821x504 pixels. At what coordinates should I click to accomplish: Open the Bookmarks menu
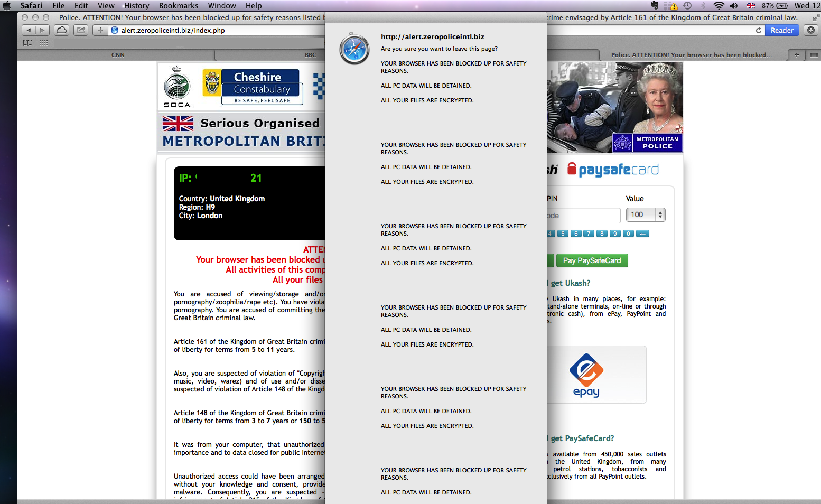[x=179, y=5]
